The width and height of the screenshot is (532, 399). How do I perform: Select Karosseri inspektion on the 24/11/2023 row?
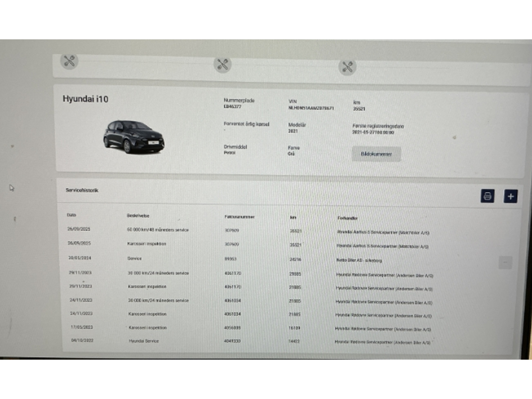tap(147, 314)
